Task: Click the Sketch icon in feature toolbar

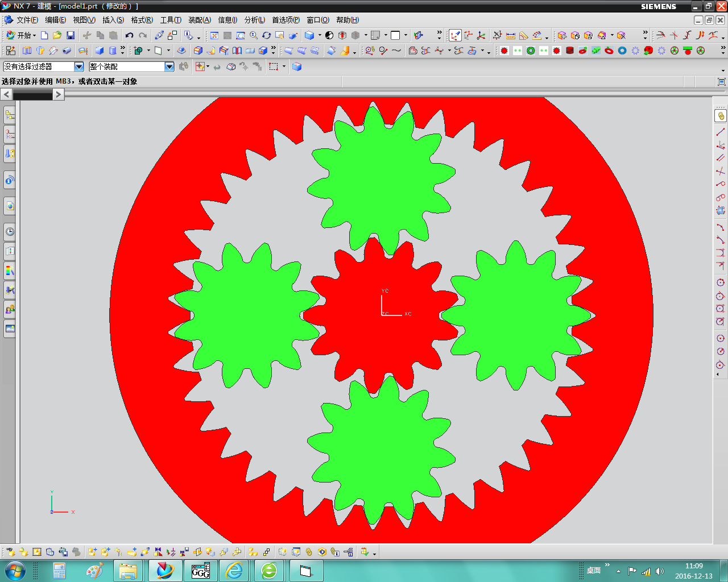Action: 10,51
